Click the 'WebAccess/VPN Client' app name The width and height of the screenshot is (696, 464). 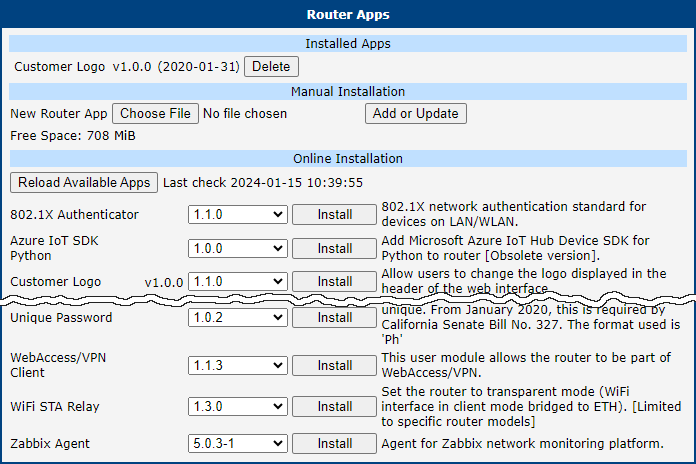(x=58, y=365)
